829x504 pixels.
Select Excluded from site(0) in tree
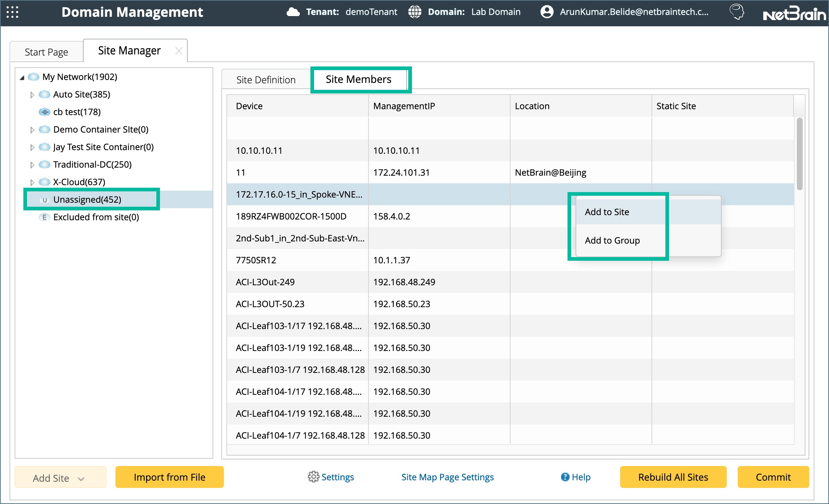pyautogui.click(x=96, y=217)
